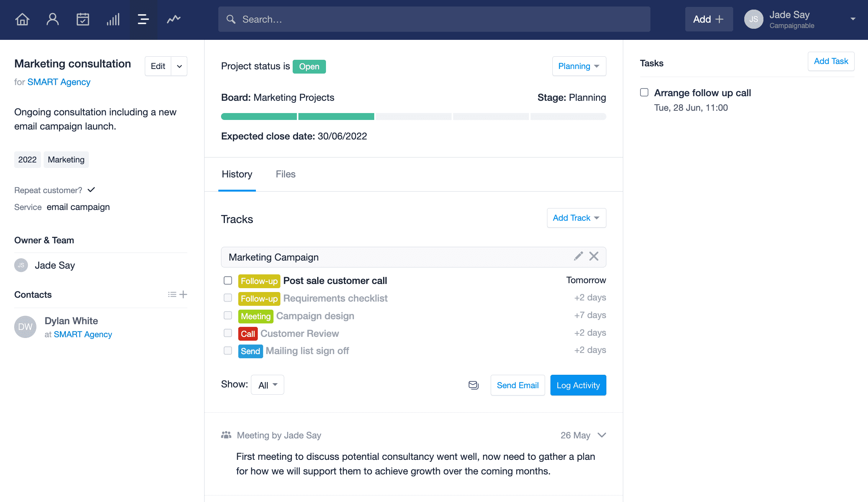This screenshot has height=502, width=868.
Task: Click the Contacts navigation icon
Action: (52, 19)
